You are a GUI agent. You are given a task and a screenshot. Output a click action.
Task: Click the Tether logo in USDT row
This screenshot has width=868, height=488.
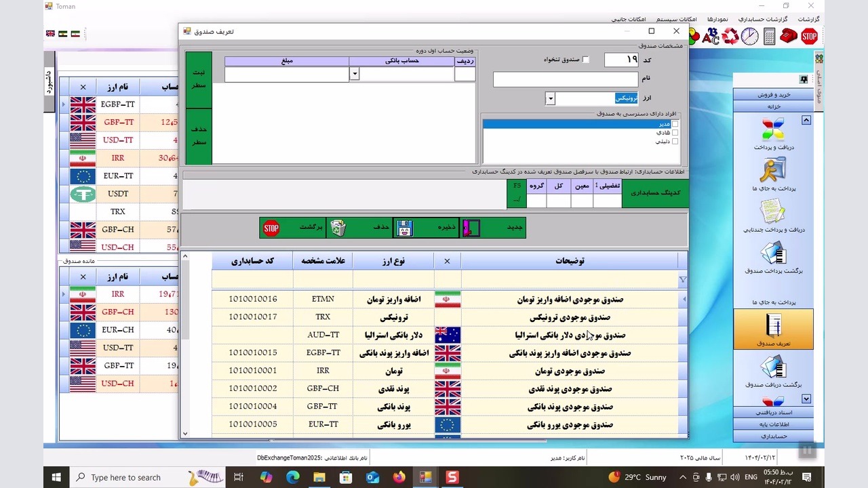(83, 194)
